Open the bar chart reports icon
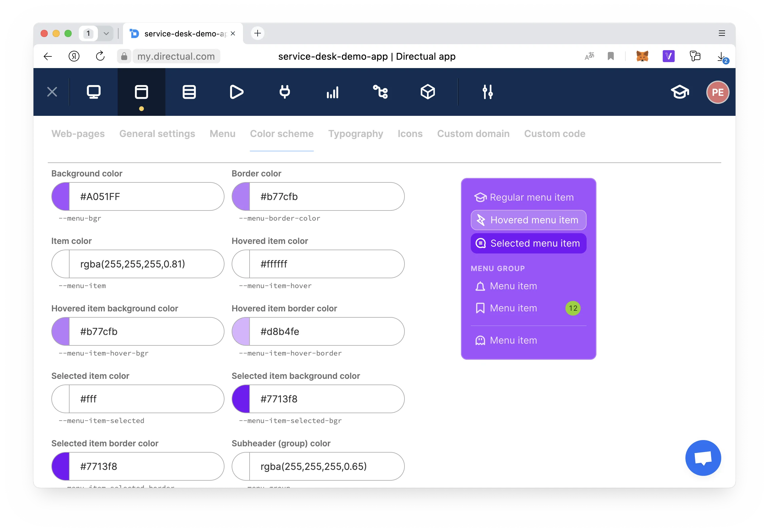769x532 pixels. pos(332,92)
